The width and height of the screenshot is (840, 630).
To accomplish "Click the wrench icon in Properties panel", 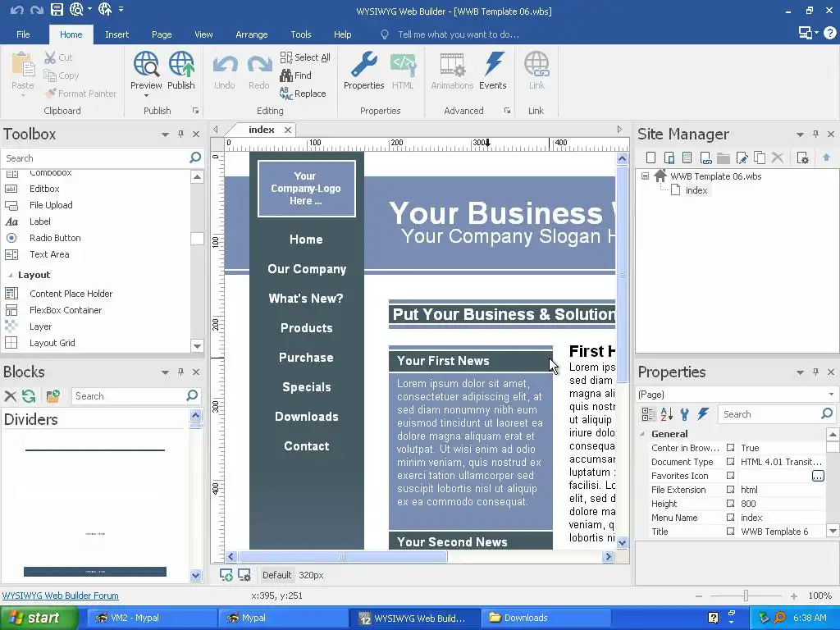I will pyautogui.click(x=685, y=414).
